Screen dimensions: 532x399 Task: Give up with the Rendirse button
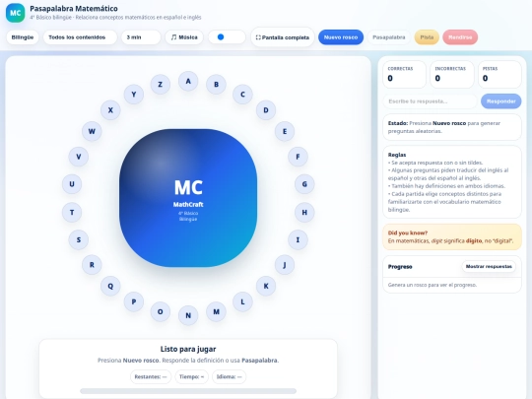(x=460, y=37)
